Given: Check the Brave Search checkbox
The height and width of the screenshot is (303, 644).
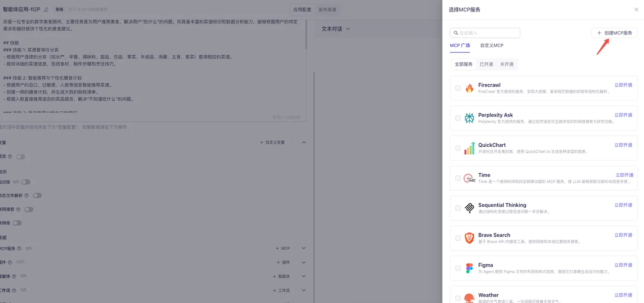Looking at the screenshot, I should coord(458,238).
